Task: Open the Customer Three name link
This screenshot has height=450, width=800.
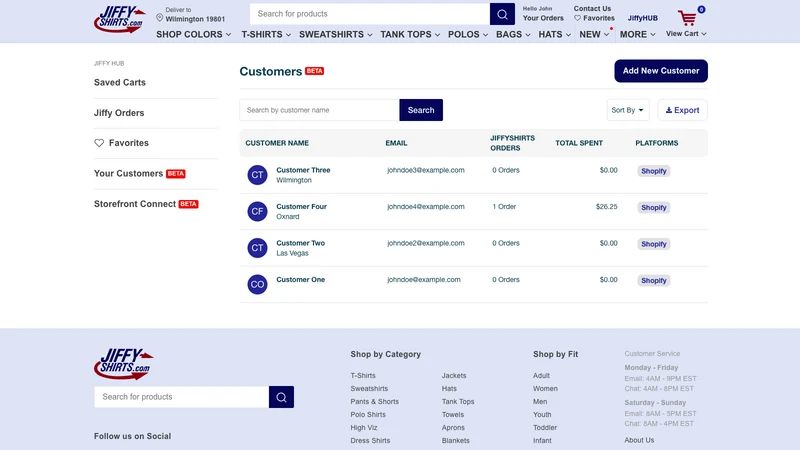Action: pyautogui.click(x=303, y=170)
